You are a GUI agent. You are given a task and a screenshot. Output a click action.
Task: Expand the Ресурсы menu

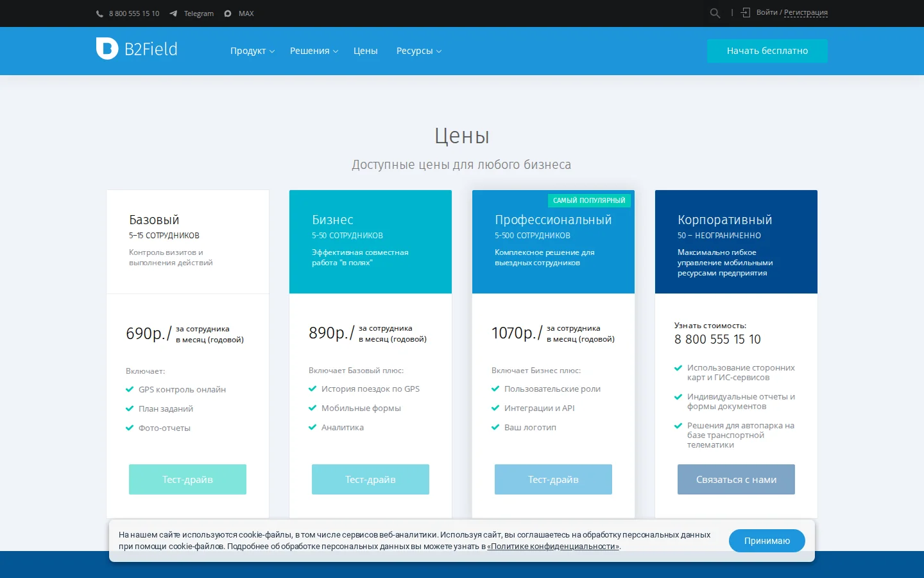[419, 51]
